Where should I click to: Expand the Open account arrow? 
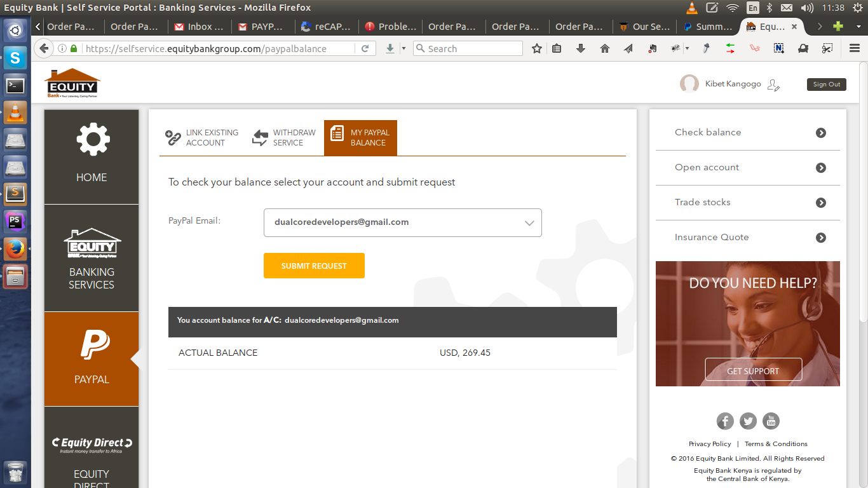click(x=821, y=168)
